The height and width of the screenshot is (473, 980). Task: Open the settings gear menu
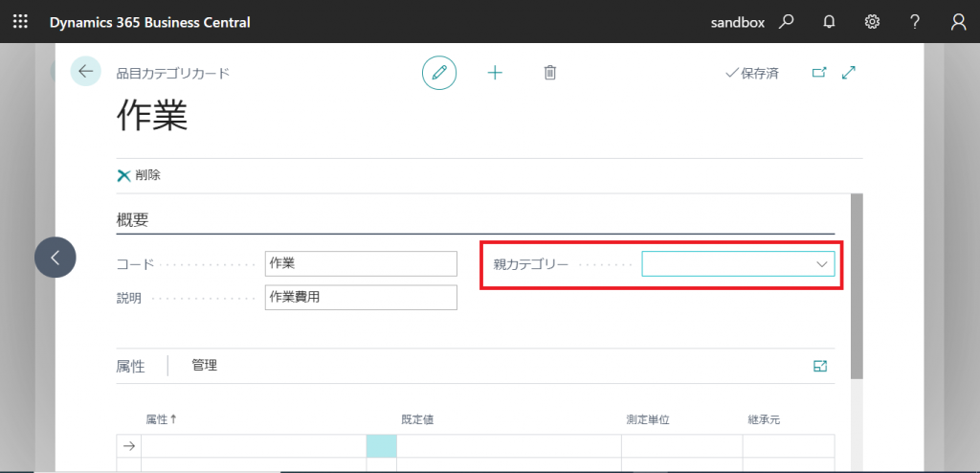click(x=872, y=21)
